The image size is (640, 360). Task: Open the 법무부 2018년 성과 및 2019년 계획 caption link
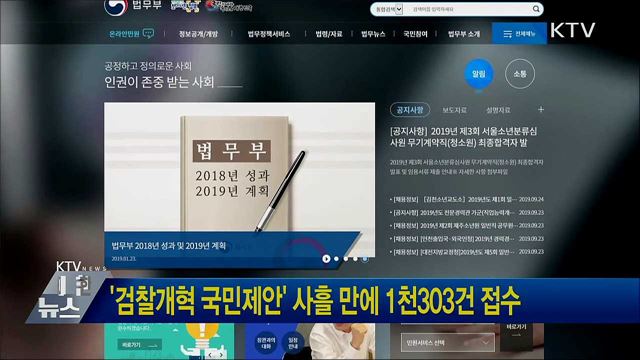(169, 246)
